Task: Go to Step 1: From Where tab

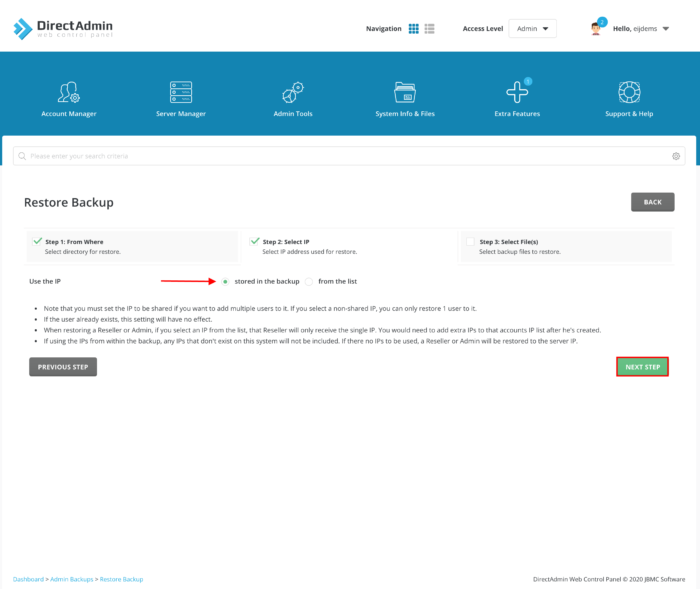Action: pos(130,246)
